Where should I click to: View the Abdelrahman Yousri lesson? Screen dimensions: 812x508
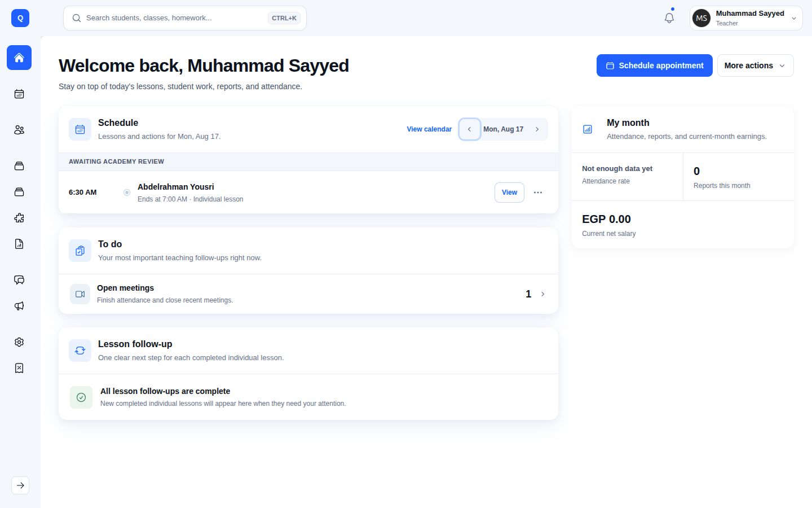point(509,192)
